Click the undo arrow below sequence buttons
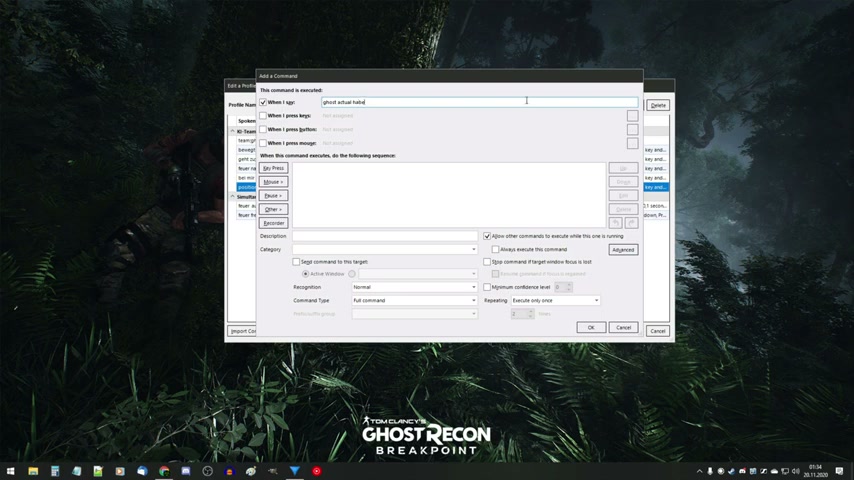This screenshot has height=480, width=854. tap(615, 223)
